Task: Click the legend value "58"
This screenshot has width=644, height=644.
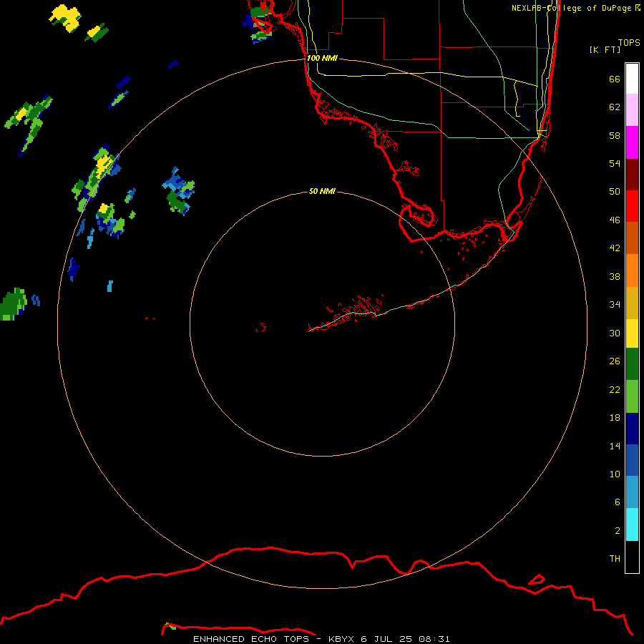Action: point(615,135)
